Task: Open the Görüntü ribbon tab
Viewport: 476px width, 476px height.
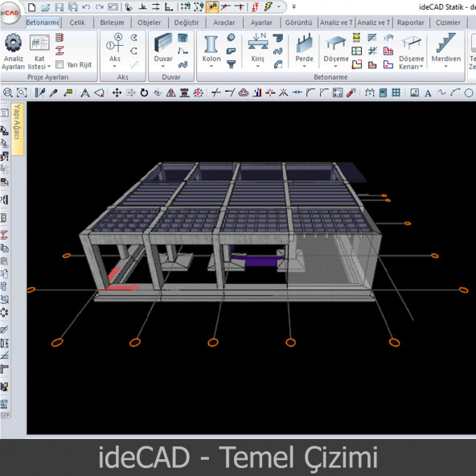Action: point(298,23)
